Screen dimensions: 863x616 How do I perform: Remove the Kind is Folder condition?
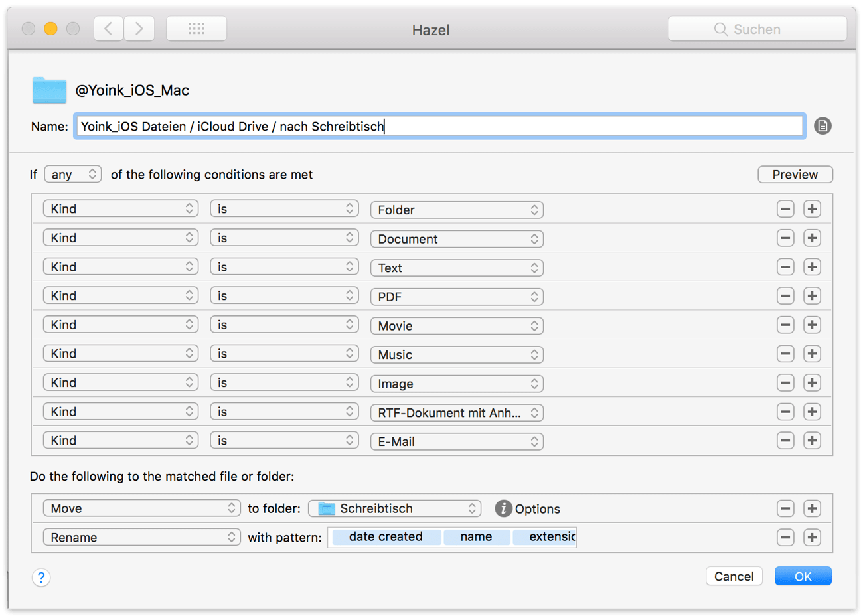[785, 209]
